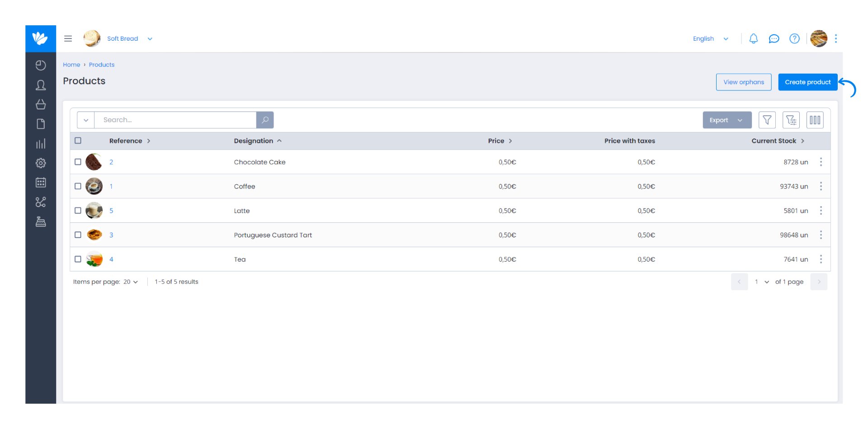The image size is (868, 429).
Task: Expand the search field options dropdown
Action: click(x=86, y=120)
